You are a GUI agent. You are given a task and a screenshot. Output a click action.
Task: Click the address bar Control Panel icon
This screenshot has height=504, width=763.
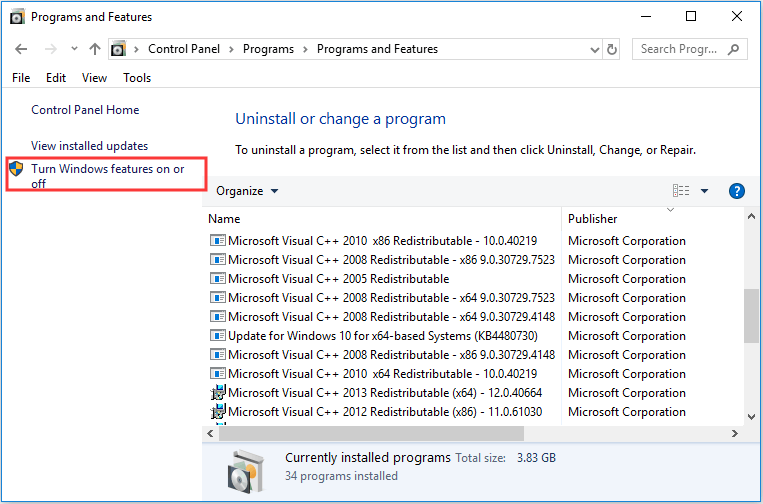click(118, 49)
